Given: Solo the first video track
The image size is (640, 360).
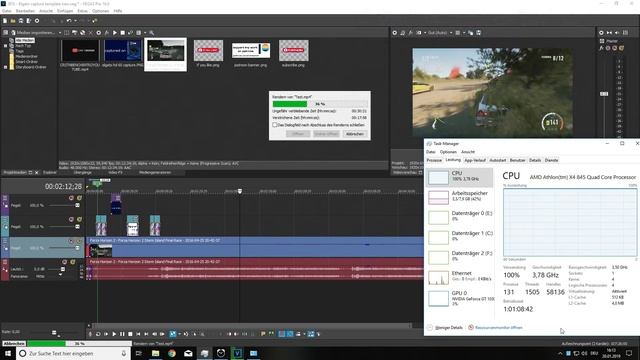Looking at the screenshot, I should pyautogui.click(x=79, y=198).
